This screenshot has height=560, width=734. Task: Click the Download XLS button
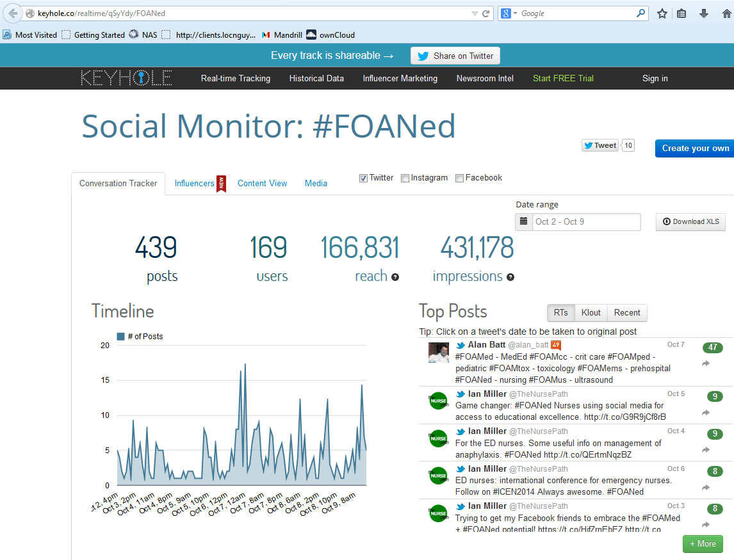coord(690,221)
